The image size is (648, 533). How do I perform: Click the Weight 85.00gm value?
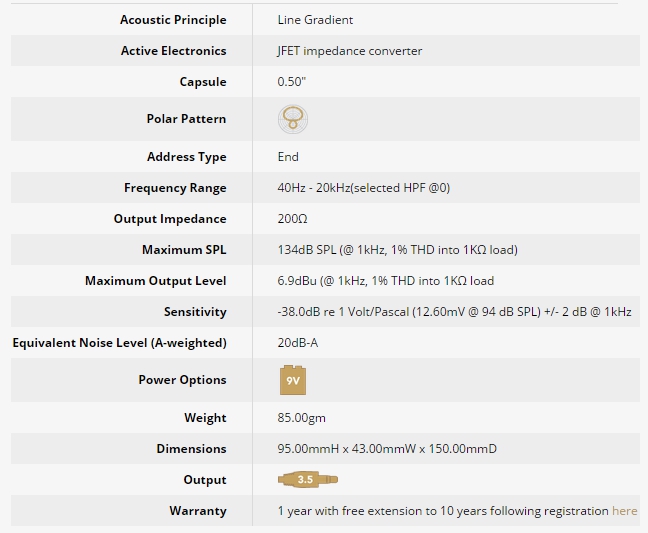pyautogui.click(x=302, y=418)
